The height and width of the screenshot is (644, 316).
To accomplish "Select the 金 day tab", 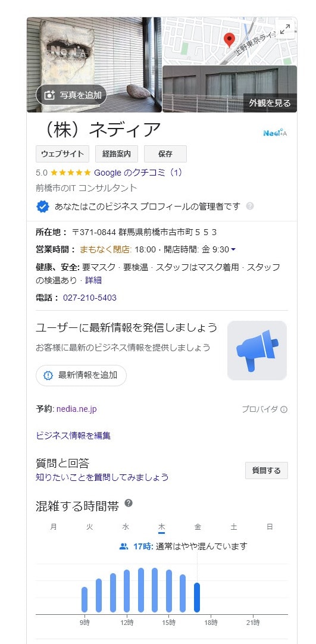I will pyautogui.click(x=198, y=527).
